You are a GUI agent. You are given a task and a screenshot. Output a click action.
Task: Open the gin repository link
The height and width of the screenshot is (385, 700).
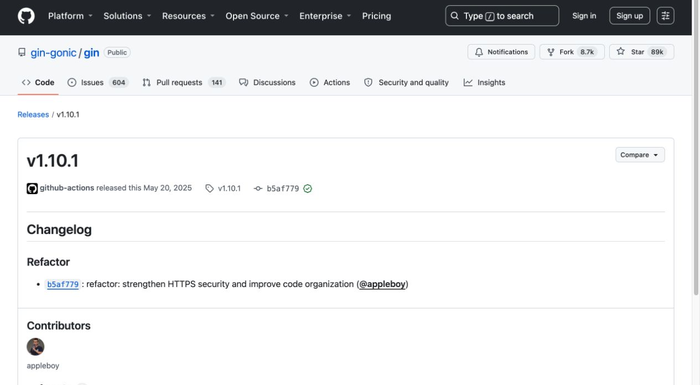[x=92, y=53]
